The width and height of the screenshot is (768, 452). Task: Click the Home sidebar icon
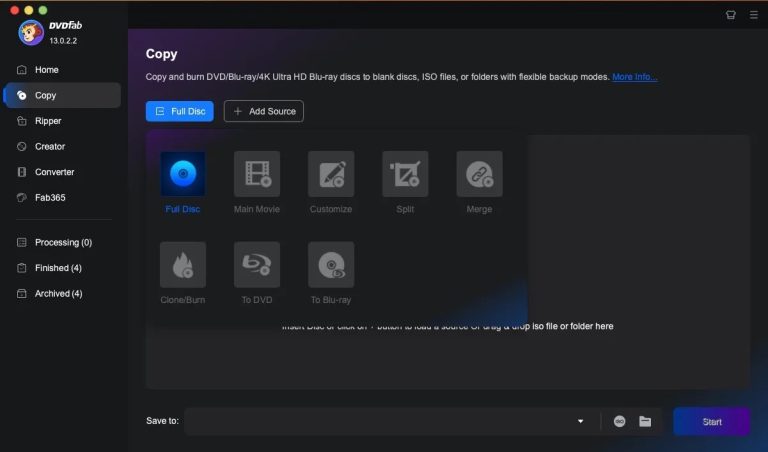22,70
